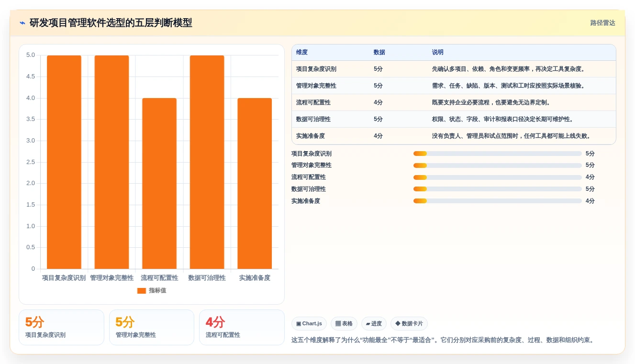This screenshot has width=635, height=364.
Task: Click the 路径雷达 label in header
Action: 602,23
